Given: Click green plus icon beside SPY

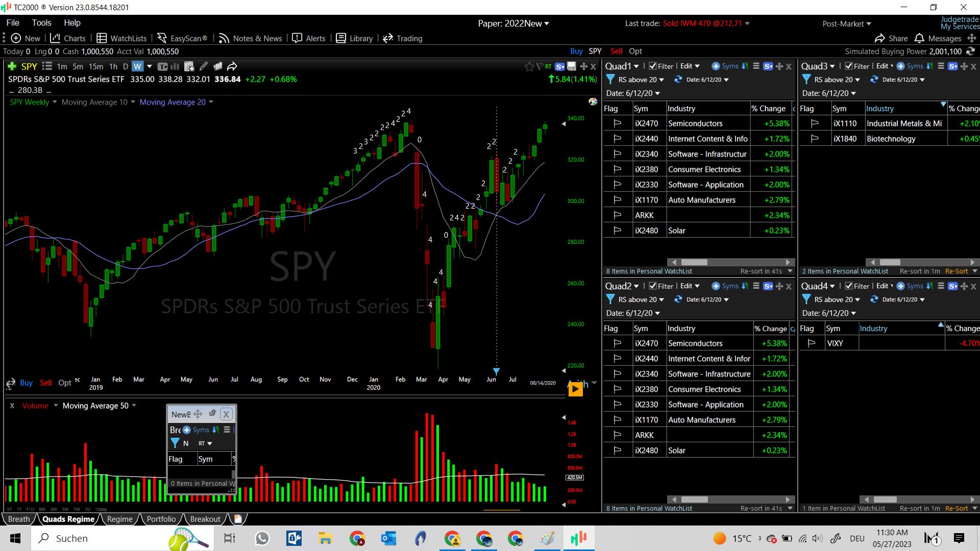Looking at the screenshot, I should click(12, 66).
